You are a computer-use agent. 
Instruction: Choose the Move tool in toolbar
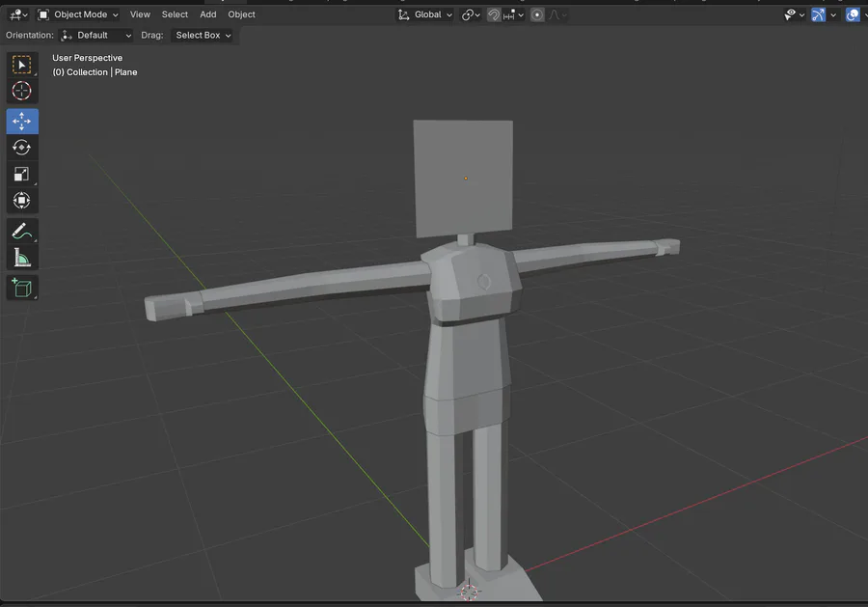pyautogui.click(x=22, y=122)
